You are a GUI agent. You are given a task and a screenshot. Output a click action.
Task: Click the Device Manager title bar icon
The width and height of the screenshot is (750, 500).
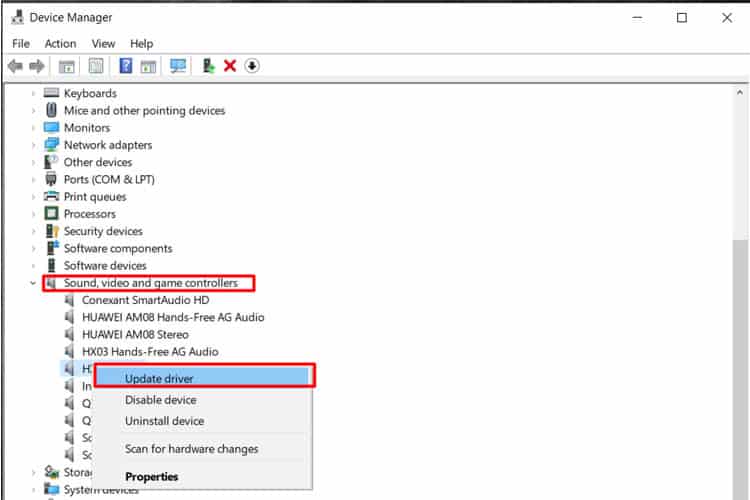click(x=17, y=17)
